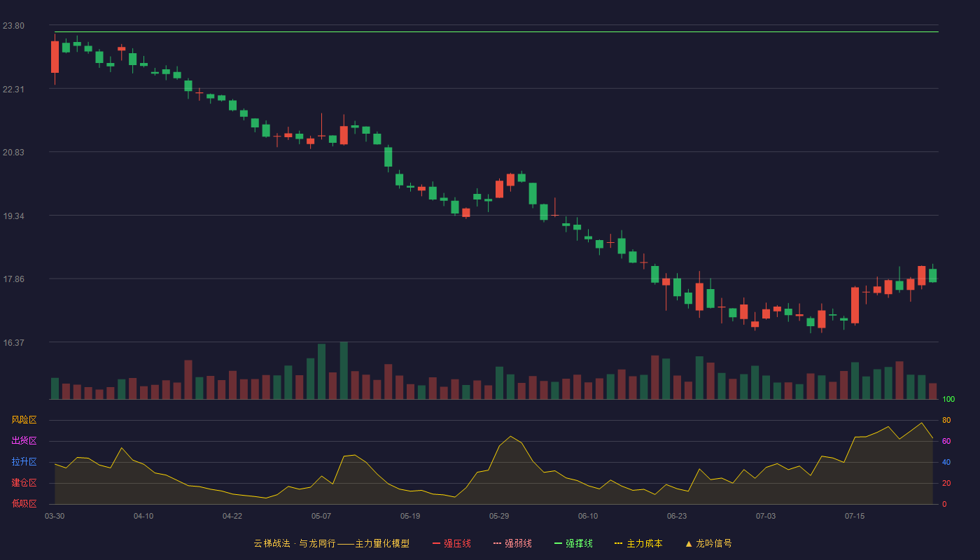Toggle the green 强撑线 legend marker
The height and width of the screenshot is (560, 980).
(558, 543)
